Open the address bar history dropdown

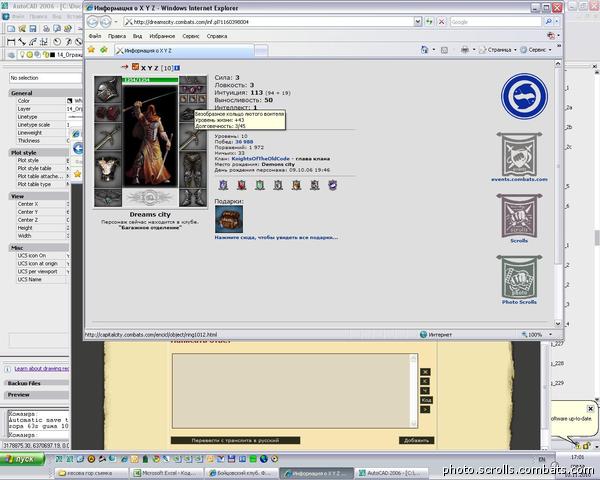click(x=418, y=22)
